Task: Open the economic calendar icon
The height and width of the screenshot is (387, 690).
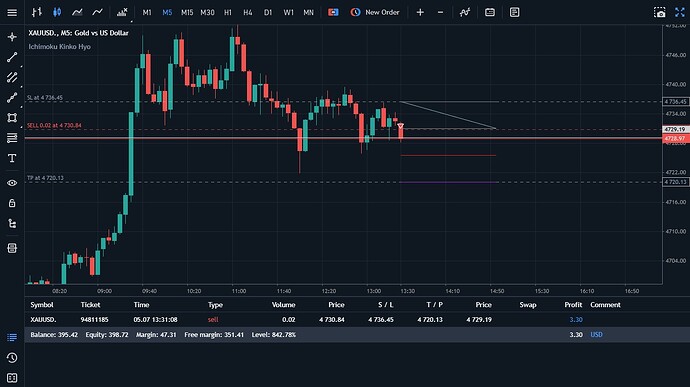Action: click(490, 12)
